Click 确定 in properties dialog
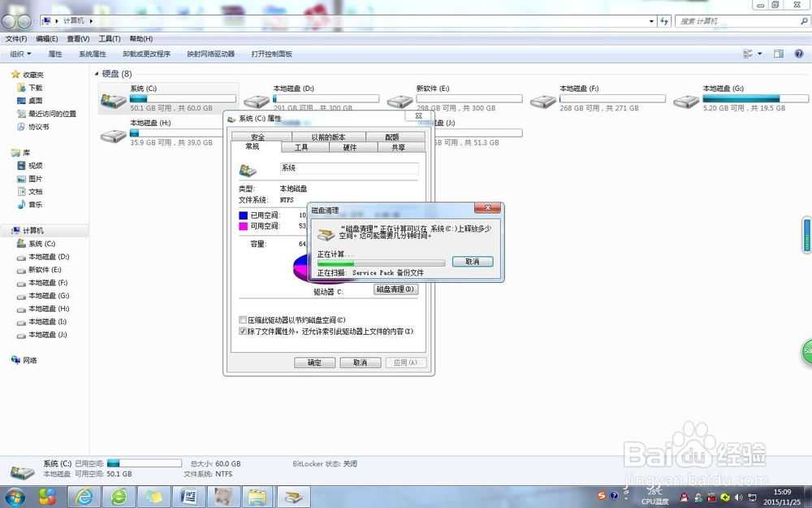Image resolution: width=812 pixels, height=508 pixels. click(x=314, y=363)
